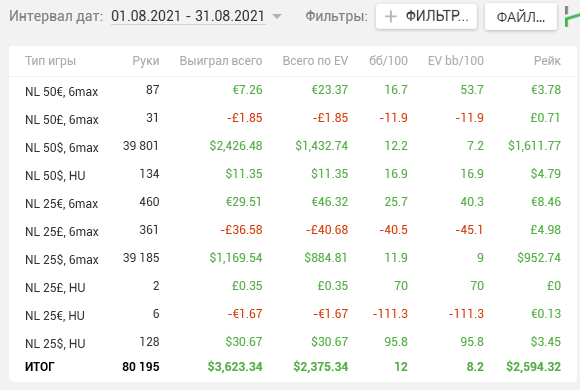Image resolution: width=580 pixels, height=390 pixels.
Task: Select the NL 25$, 6max row
Action: [x=293, y=258]
